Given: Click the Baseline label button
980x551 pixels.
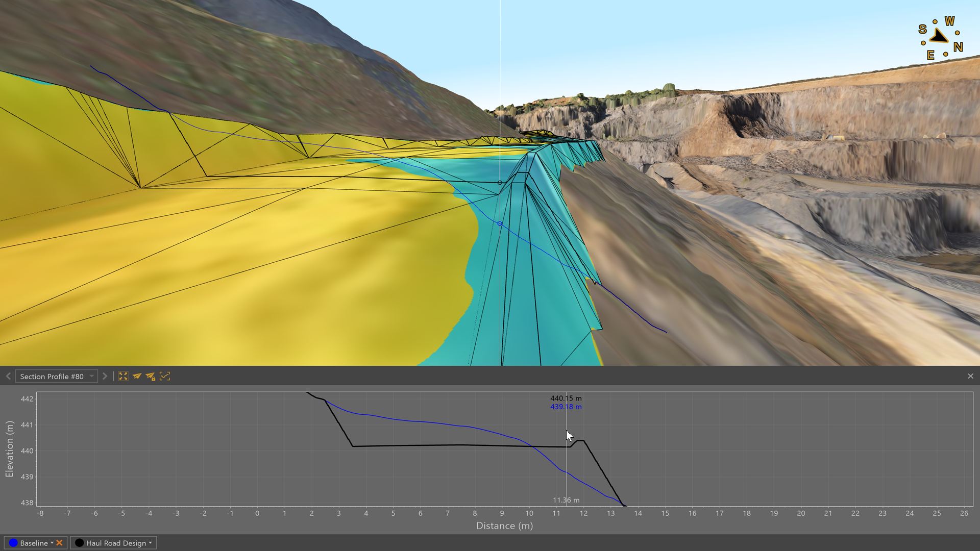Looking at the screenshot, I should pos(34,543).
